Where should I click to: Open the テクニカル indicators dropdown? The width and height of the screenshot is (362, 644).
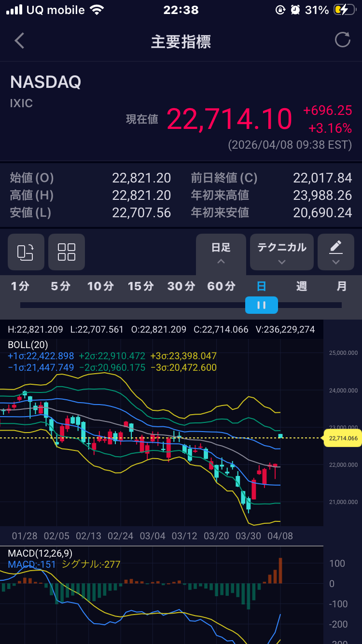pyautogui.click(x=282, y=252)
